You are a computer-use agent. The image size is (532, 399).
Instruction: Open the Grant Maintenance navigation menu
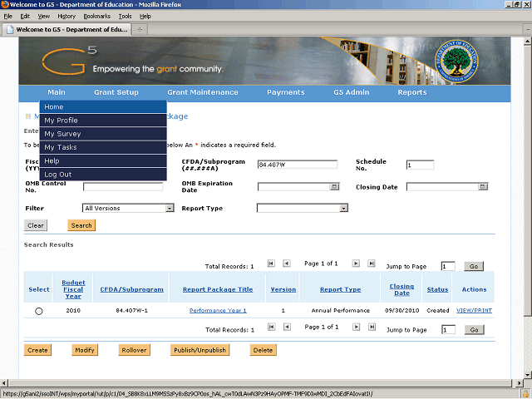pos(203,92)
